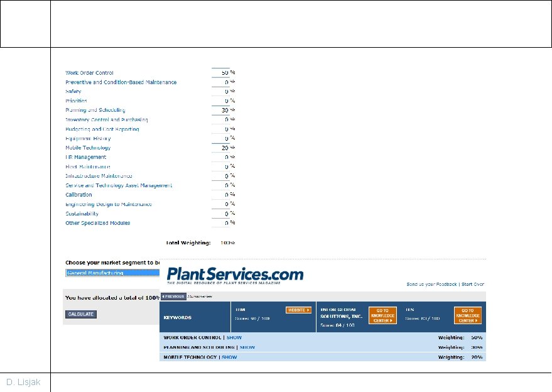Show details for Planning and Scheduling results
The width and height of the screenshot is (552, 392).
click(x=247, y=347)
